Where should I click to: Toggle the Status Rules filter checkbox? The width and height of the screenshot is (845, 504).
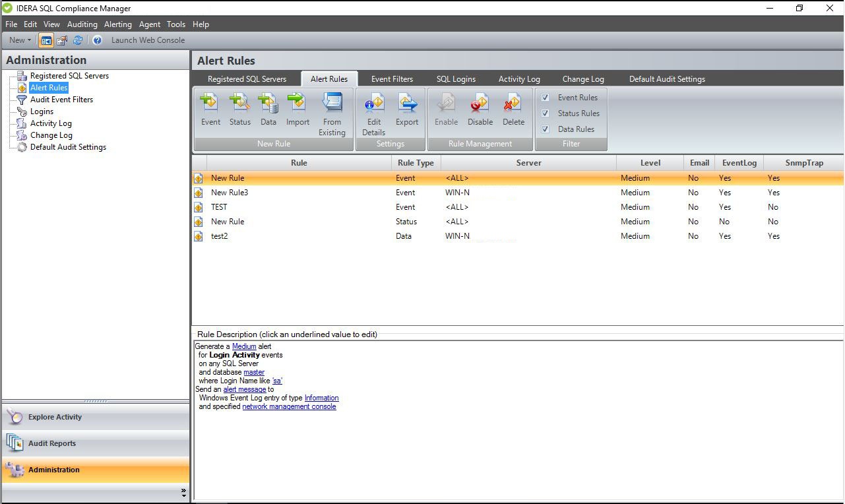click(x=546, y=113)
